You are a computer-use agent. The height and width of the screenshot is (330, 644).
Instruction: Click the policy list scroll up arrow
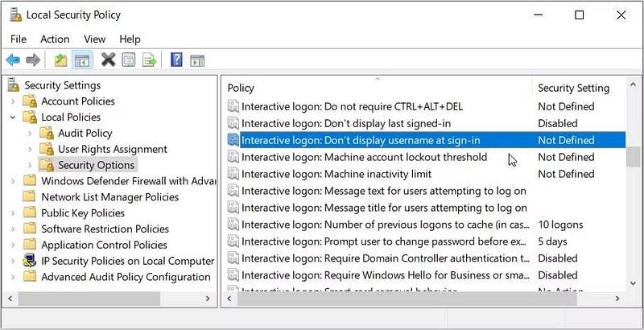pyautogui.click(x=633, y=85)
